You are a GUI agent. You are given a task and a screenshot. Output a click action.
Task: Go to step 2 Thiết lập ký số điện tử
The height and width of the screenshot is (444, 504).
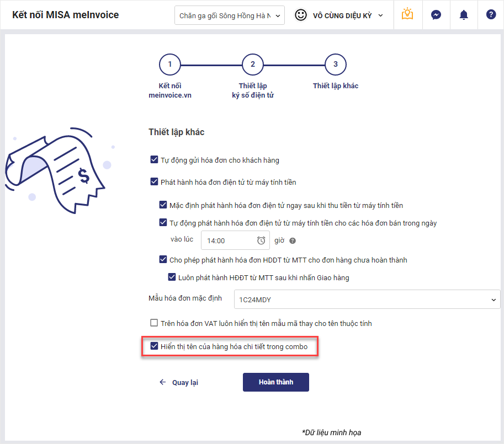(253, 65)
